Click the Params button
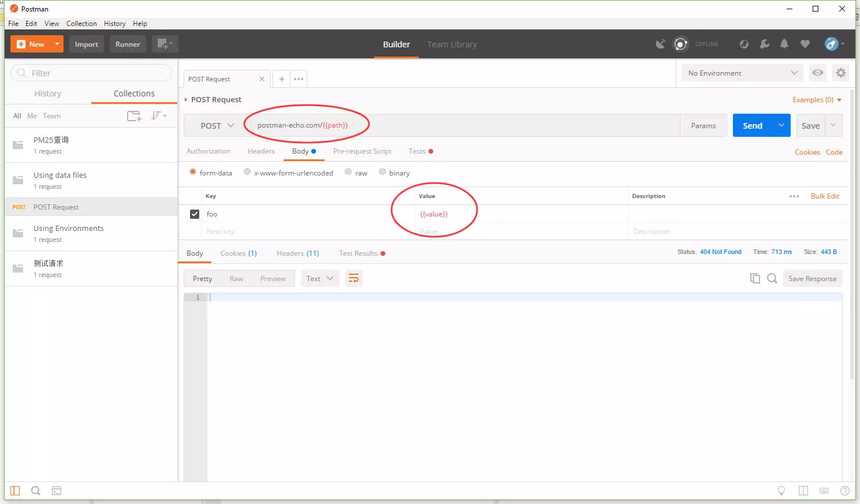Viewport: 860px width, 504px height. click(x=703, y=125)
